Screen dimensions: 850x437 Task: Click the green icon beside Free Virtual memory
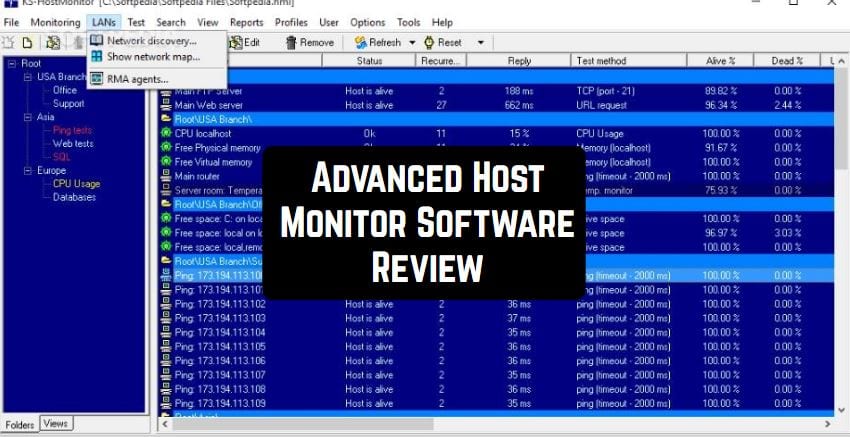click(x=166, y=162)
